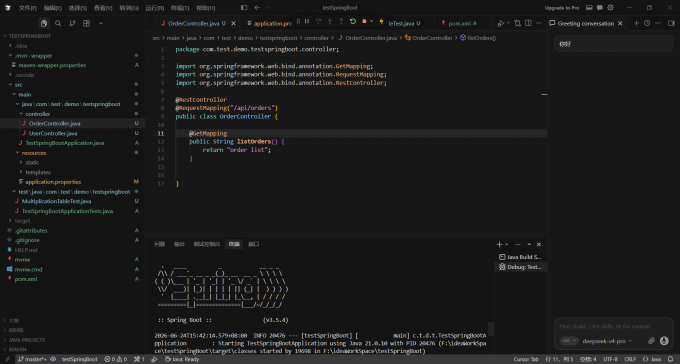This screenshot has width=680, height=364.
Task: Click the master branch in status bar
Action: (32, 359)
